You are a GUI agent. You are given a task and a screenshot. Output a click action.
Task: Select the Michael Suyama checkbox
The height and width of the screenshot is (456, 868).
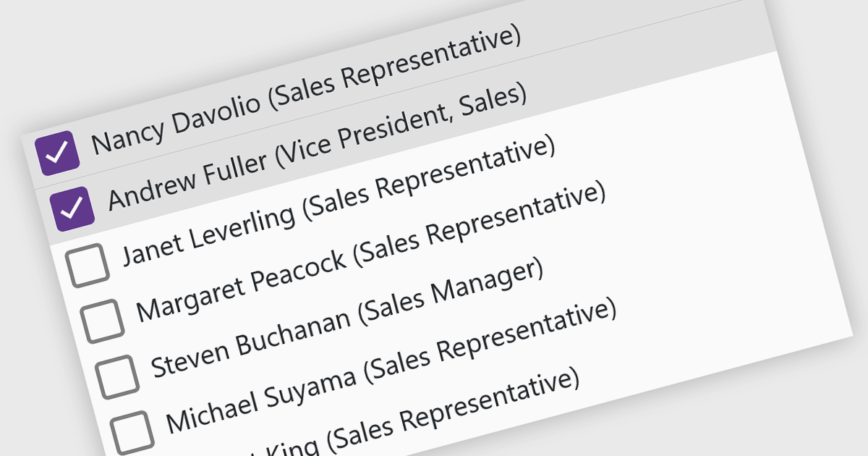pyautogui.click(x=132, y=430)
